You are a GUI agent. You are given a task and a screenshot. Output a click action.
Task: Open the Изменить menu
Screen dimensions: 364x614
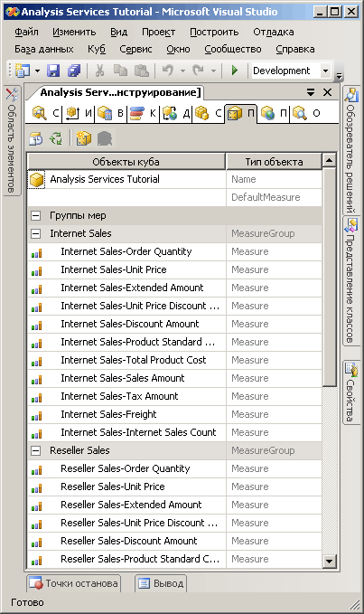click(x=74, y=32)
